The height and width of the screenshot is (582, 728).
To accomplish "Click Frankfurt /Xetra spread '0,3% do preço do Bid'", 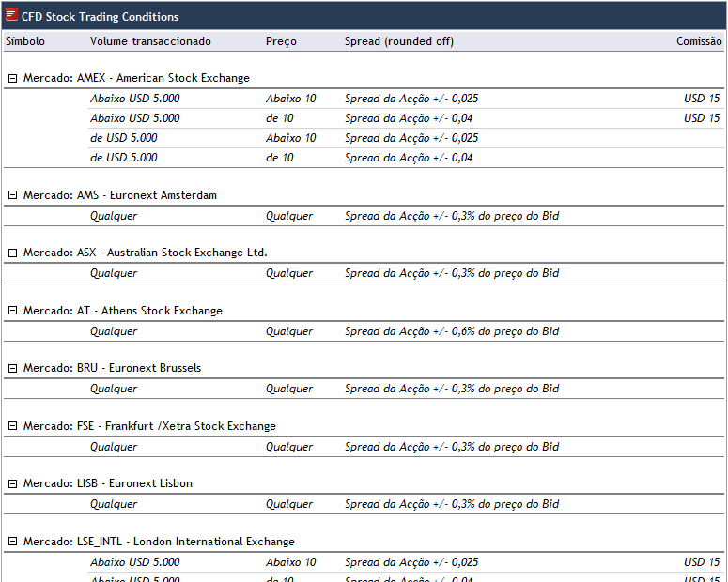I will point(505,447).
